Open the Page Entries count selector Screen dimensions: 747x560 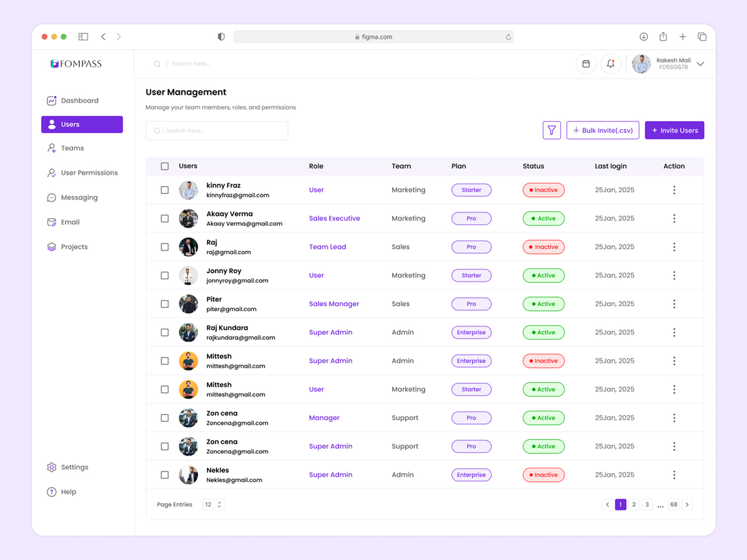pos(213,504)
